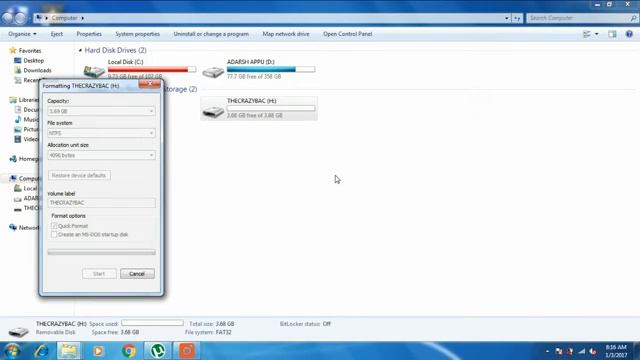Open the Windows Start menu orb
Image resolution: width=640 pixels, height=360 pixels.
click(x=12, y=351)
